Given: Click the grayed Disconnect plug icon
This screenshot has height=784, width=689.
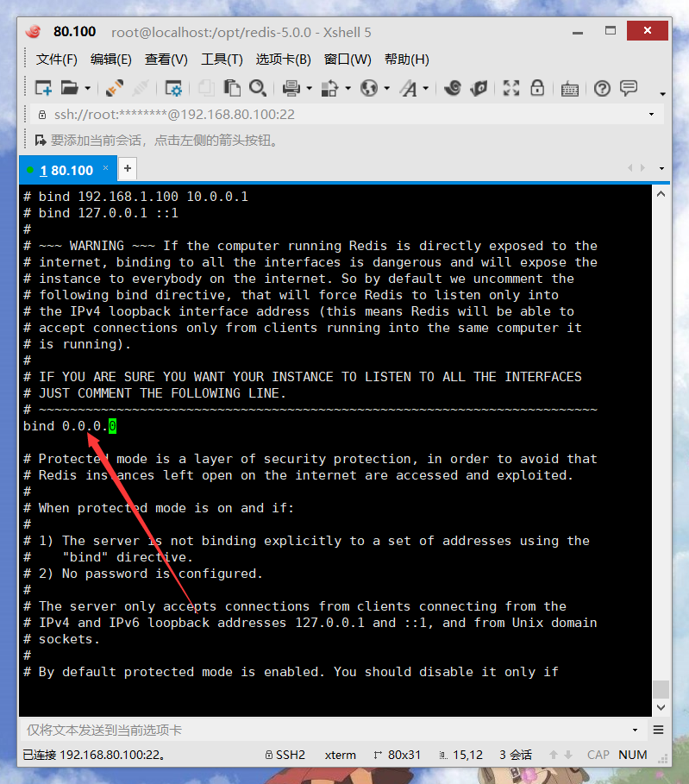Looking at the screenshot, I should tap(141, 88).
